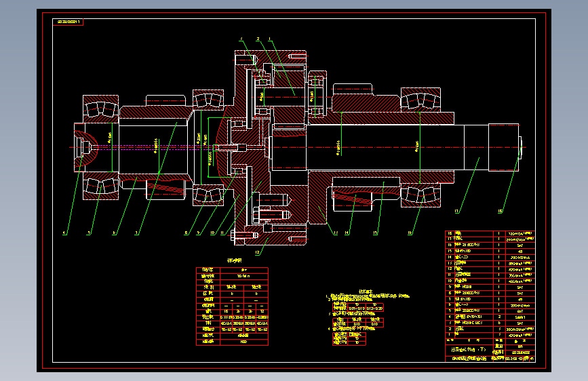588x381 pixels.
Task: Click part callout number 1 above the assembly
Action: [x=270, y=39]
